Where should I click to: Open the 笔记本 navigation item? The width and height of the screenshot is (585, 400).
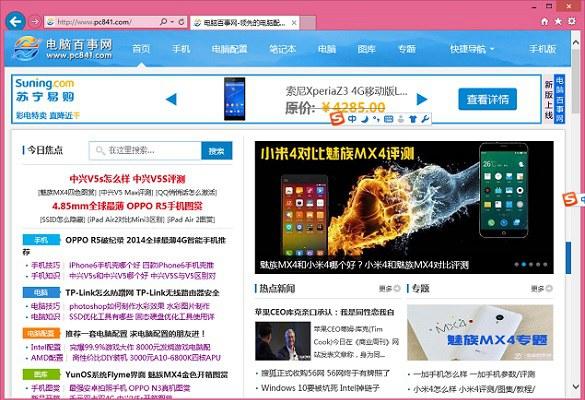(x=282, y=49)
